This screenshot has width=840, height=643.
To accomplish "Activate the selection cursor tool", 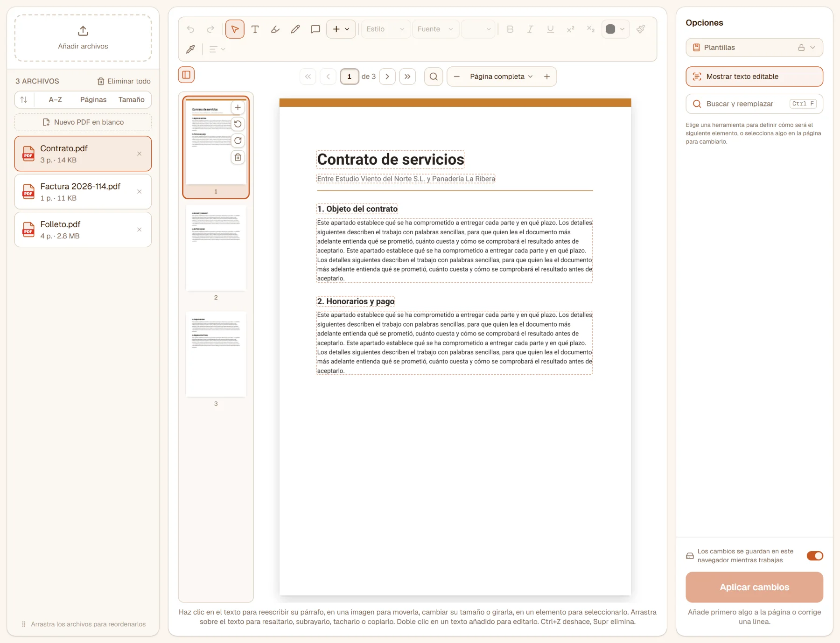I will pyautogui.click(x=235, y=29).
